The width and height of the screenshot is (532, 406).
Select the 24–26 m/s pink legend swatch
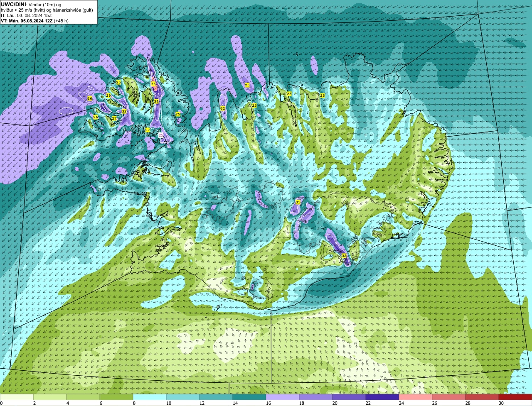pos(416,397)
